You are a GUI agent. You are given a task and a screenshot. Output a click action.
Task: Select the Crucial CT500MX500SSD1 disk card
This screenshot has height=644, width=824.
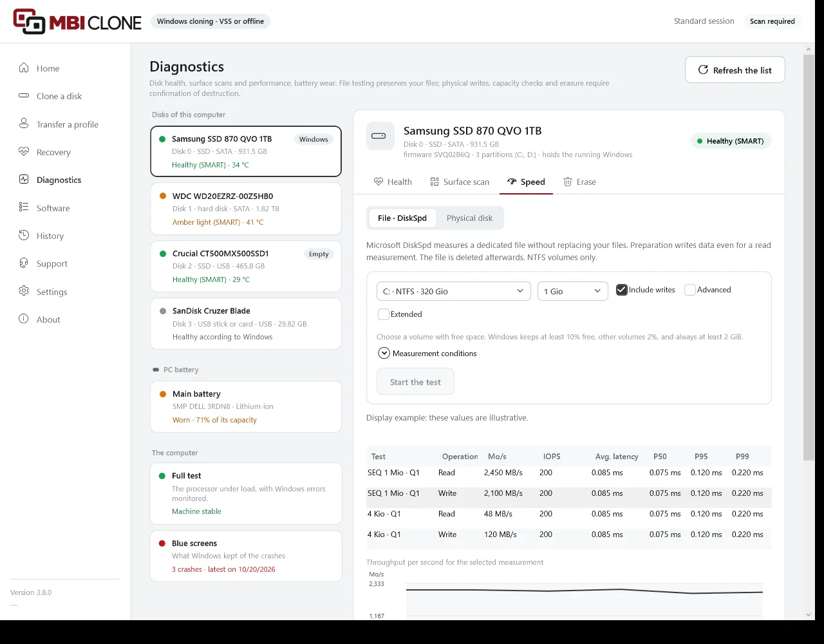click(x=246, y=266)
